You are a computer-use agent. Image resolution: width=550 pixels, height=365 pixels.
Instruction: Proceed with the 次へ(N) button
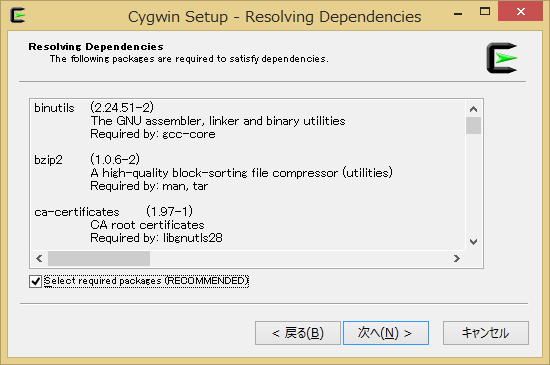[386, 333]
